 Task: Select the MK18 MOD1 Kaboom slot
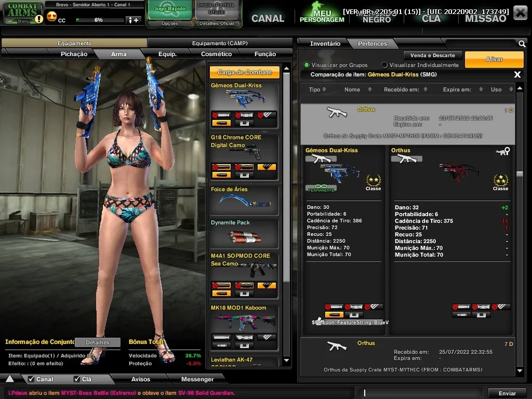click(244, 327)
